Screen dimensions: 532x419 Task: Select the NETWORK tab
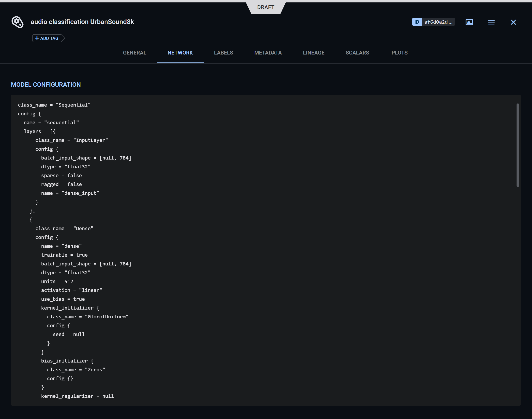point(180,53)
